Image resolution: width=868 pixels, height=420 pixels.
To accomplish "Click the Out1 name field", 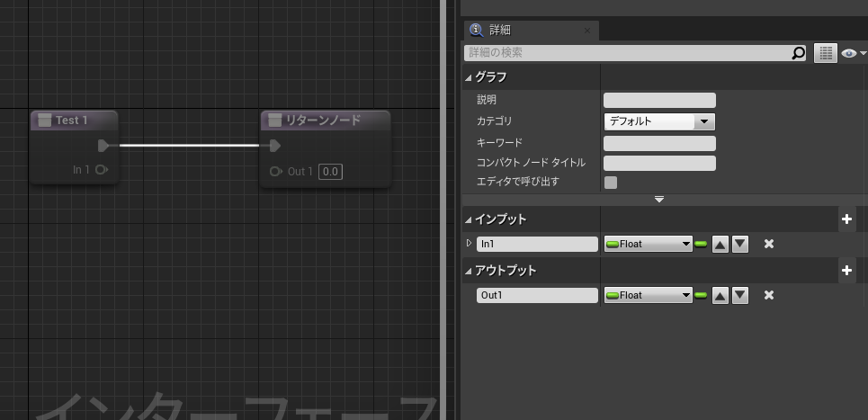I will (x=537, y=296).
